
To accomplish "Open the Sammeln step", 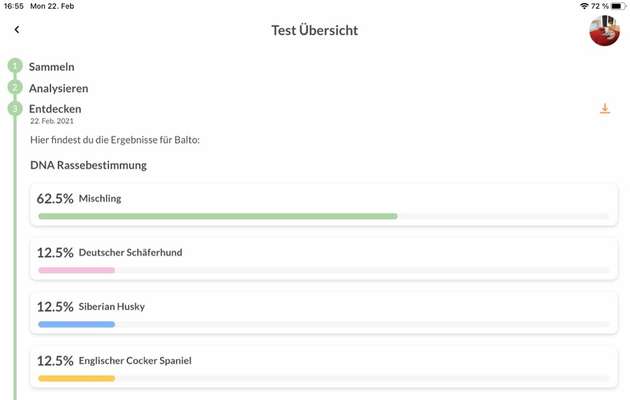I will (x=52, y=66).
